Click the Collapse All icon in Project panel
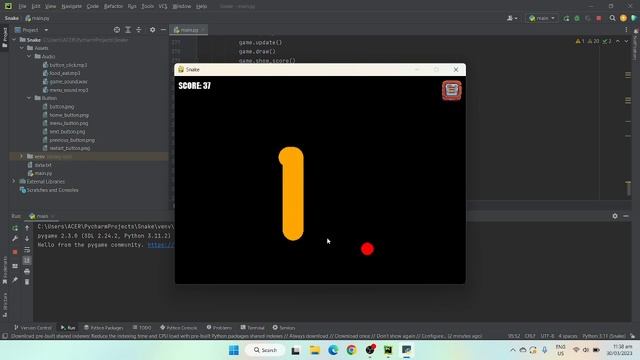The height and width of the screenshot is (360, 640). point(139,30)
